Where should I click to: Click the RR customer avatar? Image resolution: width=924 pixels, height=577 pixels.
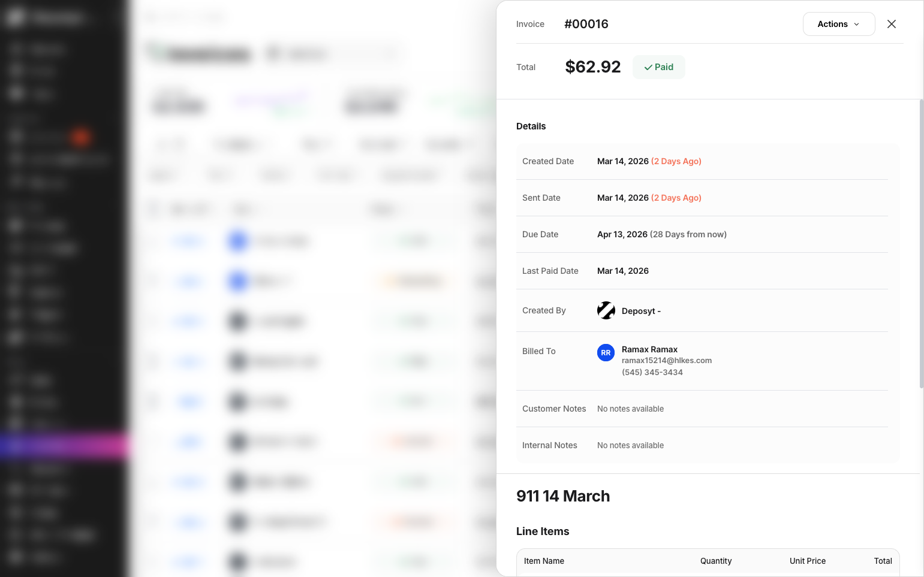606,353
